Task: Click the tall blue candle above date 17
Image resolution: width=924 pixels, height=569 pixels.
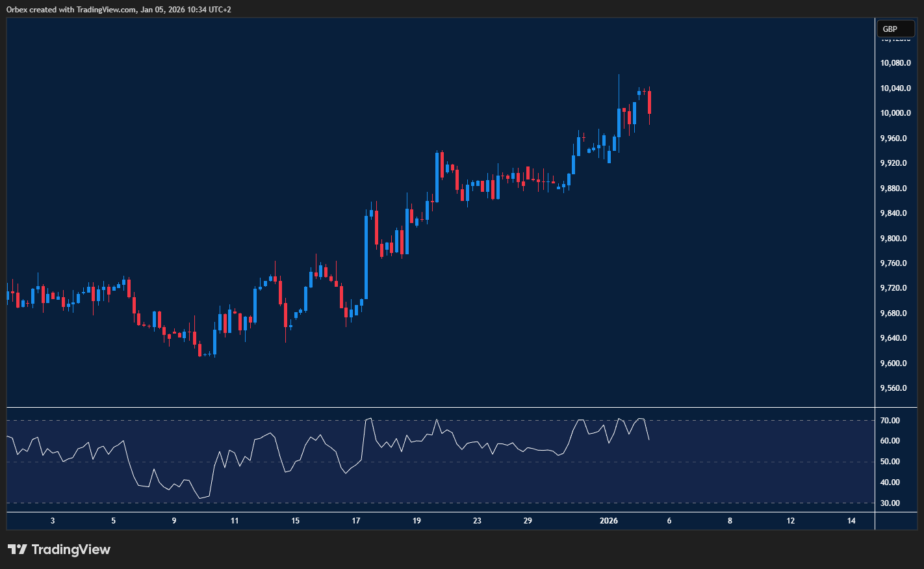Action: (366, 257)
